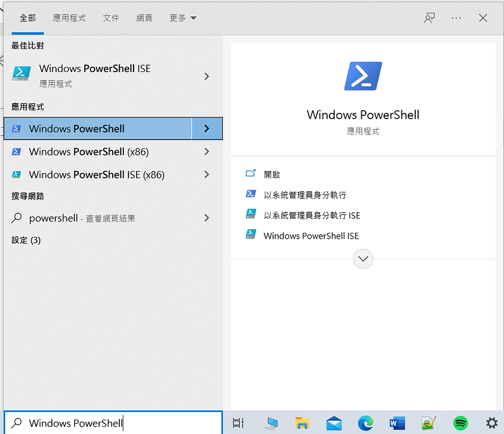
Task: Click the search box containing Windows PowerShell
Action: point(113,422)
